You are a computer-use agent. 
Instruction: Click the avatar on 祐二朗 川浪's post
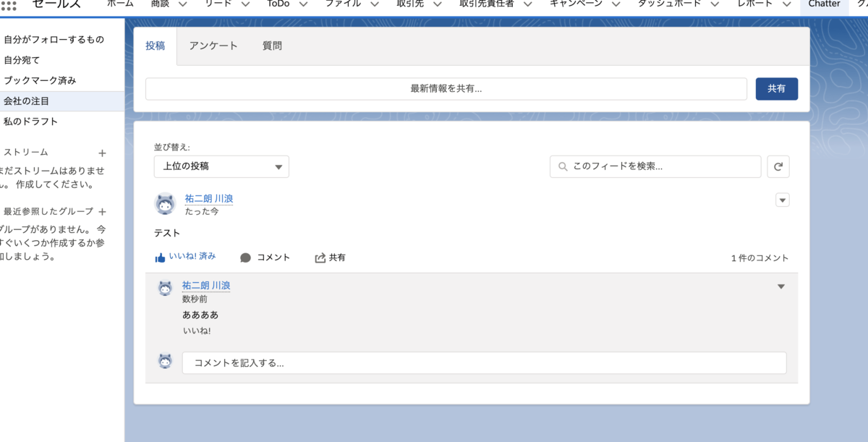pos(166,203)
